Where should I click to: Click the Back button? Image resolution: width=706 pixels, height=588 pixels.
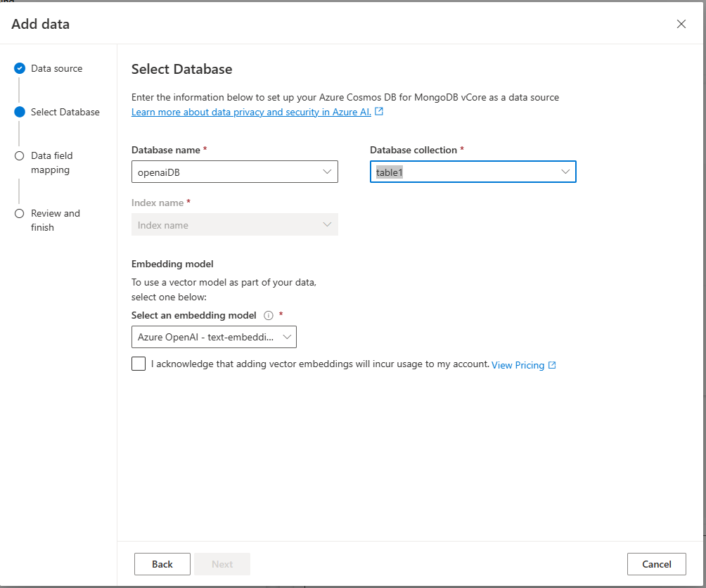[162, 563]
